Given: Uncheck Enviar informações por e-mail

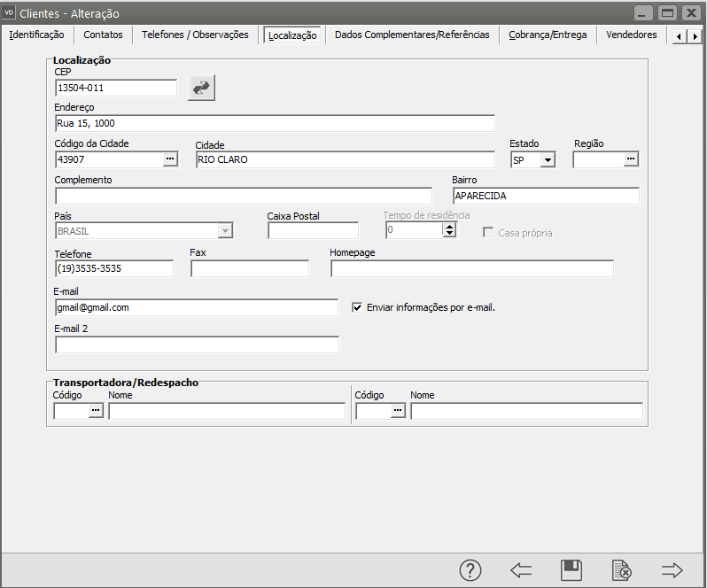Looking at the screenshot, I should pos(358,307).
